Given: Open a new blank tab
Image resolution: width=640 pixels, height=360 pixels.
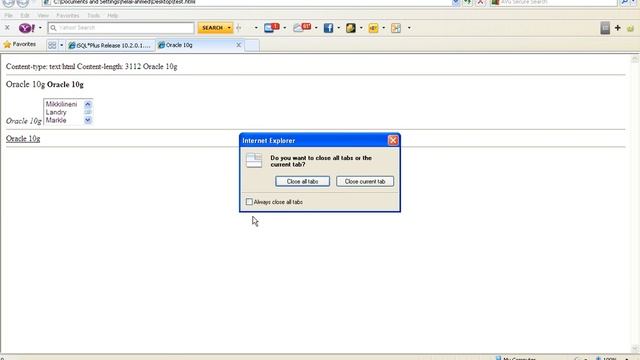Looking at the screenshot, I should click(252, 45).
